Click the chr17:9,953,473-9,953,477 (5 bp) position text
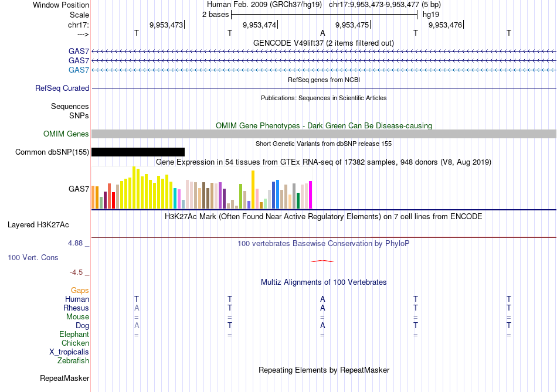Viewport: 557px width, 392px height. point(385,5)
